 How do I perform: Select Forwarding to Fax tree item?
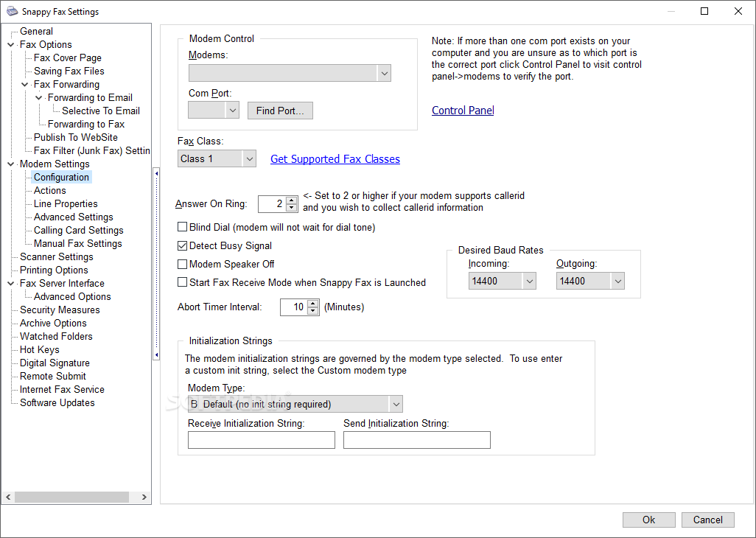point(86,125)
